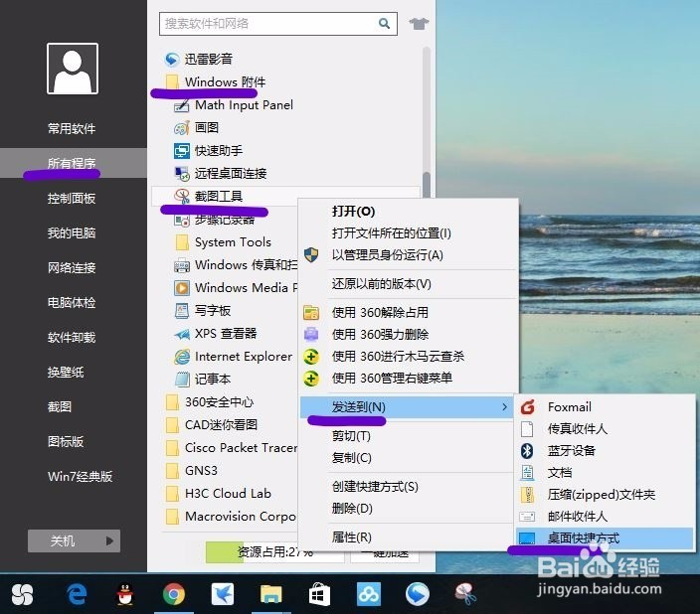Choose 使用 360进行木马云查杀

(x=398, y=356)
